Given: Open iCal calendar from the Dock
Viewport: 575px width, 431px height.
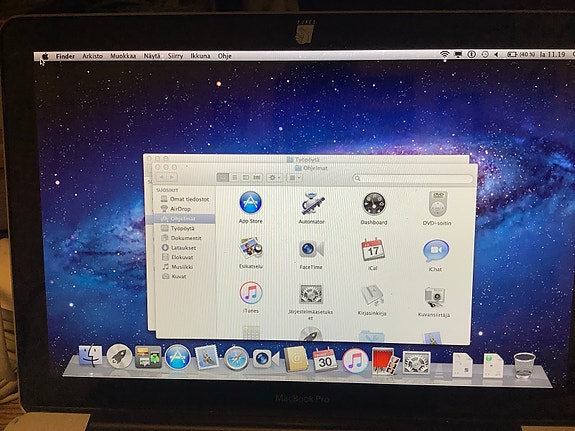Looking at the screenshot, I should click(x=325, y=360).
